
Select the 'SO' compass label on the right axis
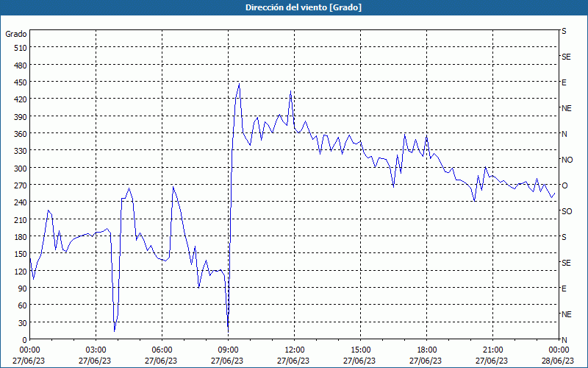click(x=567, y=211)
